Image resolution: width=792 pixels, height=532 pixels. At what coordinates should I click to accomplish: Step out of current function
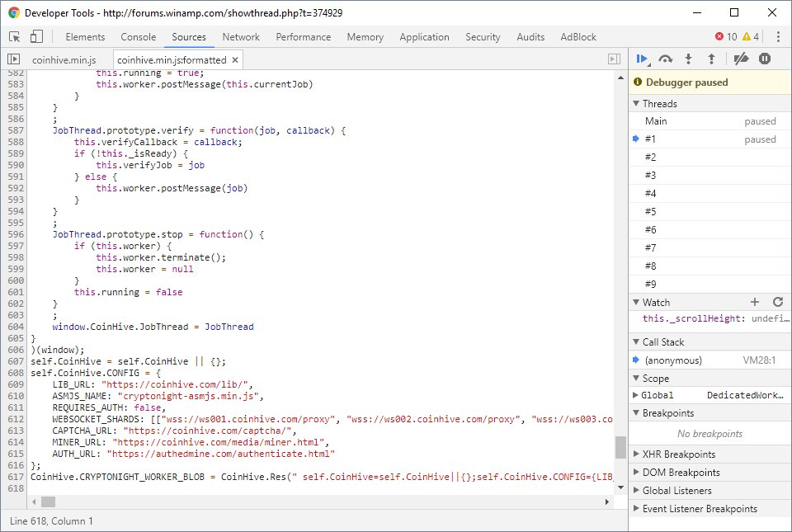pos(711,59)
